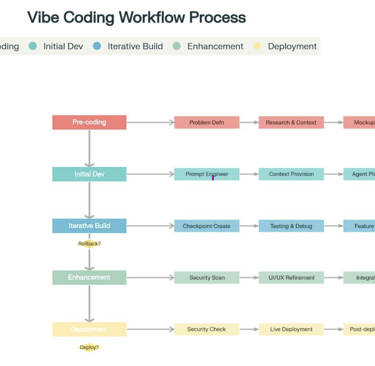Click the Context Provision step box

pyautogui.click(x=291, y=174)
